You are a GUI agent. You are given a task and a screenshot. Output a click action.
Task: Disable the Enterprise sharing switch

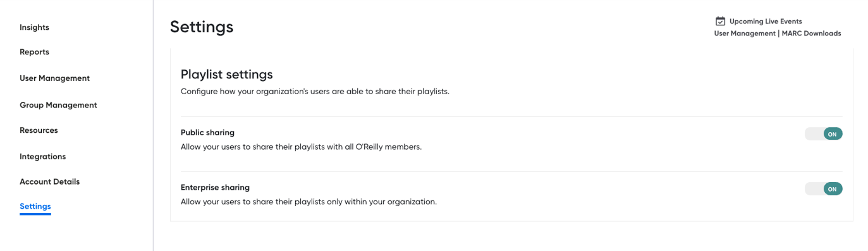(823, 189)
